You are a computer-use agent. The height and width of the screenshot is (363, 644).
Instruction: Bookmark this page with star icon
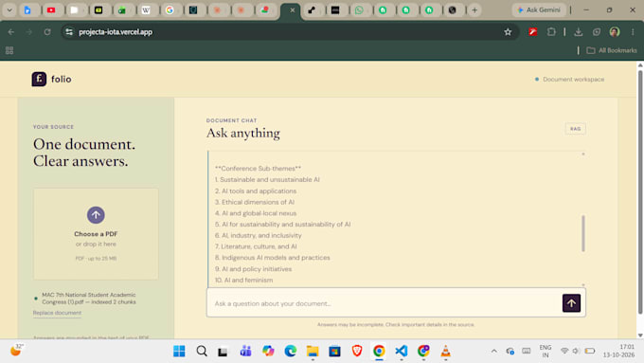pos(508,32)
